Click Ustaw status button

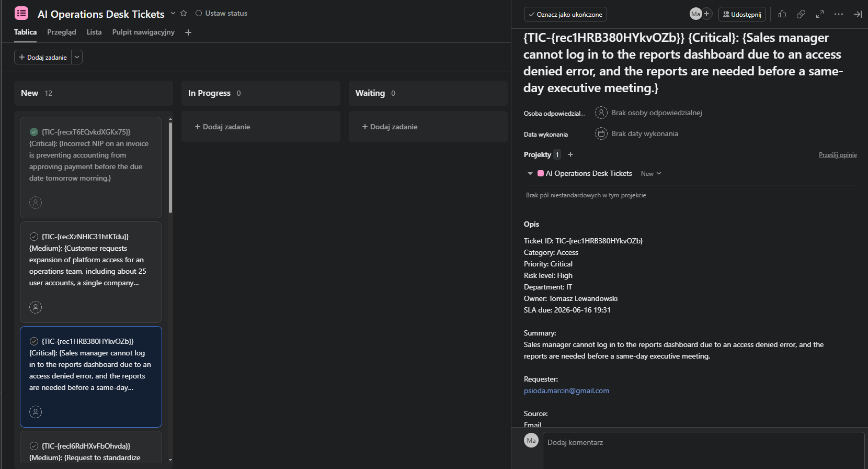[221, 13]
